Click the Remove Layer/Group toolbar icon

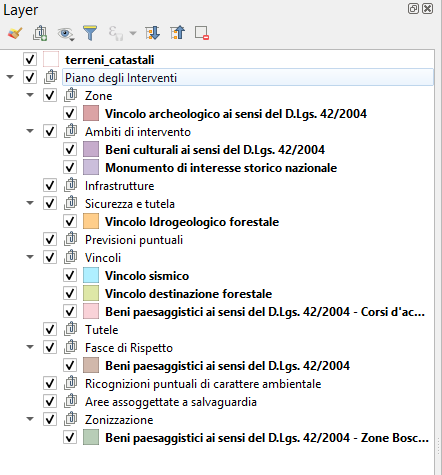point(202,33)
